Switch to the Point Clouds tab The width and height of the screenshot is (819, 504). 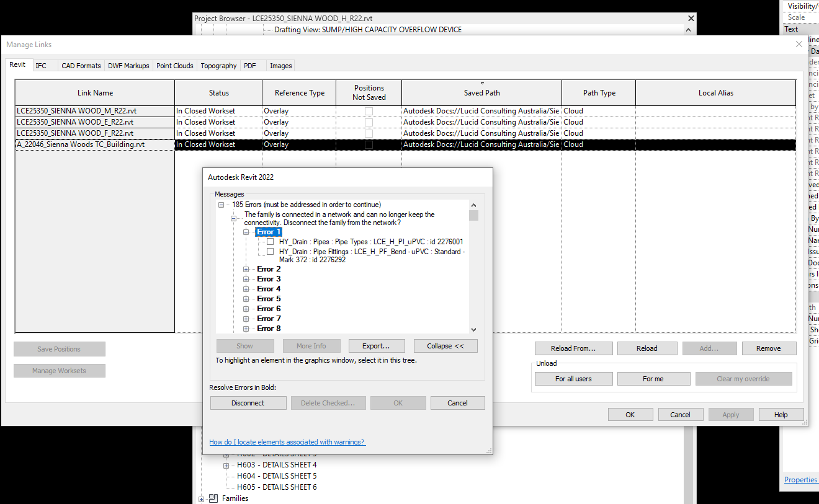(x=174, y=65)
